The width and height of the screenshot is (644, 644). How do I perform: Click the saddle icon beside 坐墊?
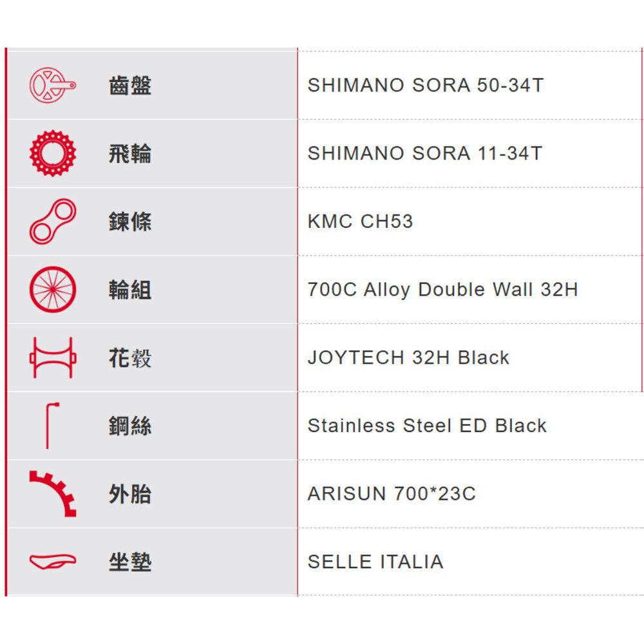[x=52, y=562]
